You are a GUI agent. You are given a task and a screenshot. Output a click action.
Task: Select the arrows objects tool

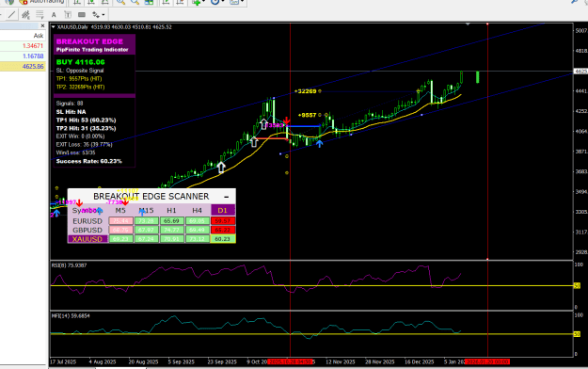(x=96, y=15)
